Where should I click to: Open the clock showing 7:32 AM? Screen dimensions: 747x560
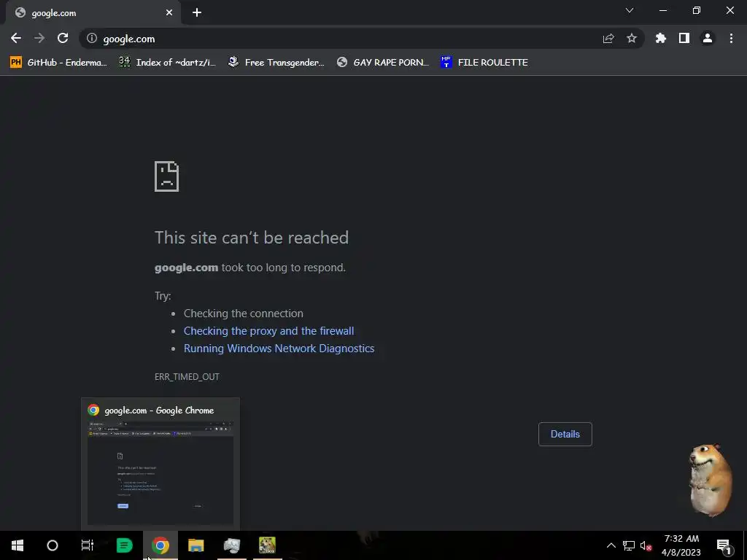click(x=681, y=545)
